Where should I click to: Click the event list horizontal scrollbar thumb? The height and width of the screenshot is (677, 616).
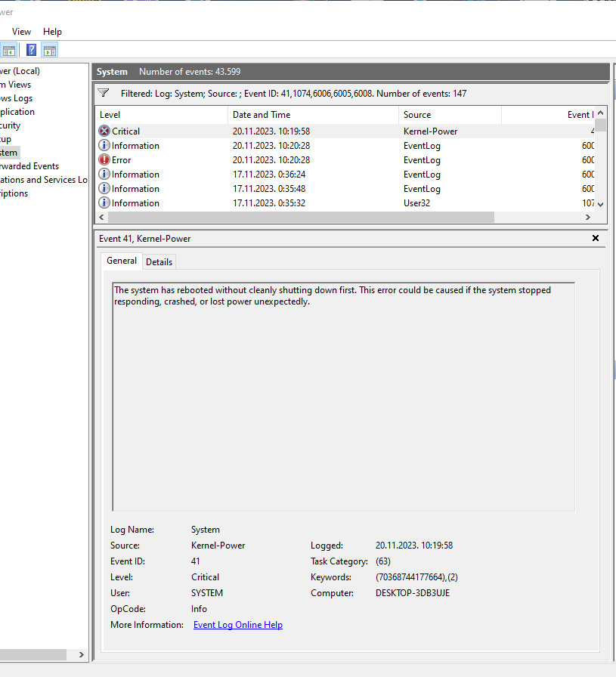point(301,217)
